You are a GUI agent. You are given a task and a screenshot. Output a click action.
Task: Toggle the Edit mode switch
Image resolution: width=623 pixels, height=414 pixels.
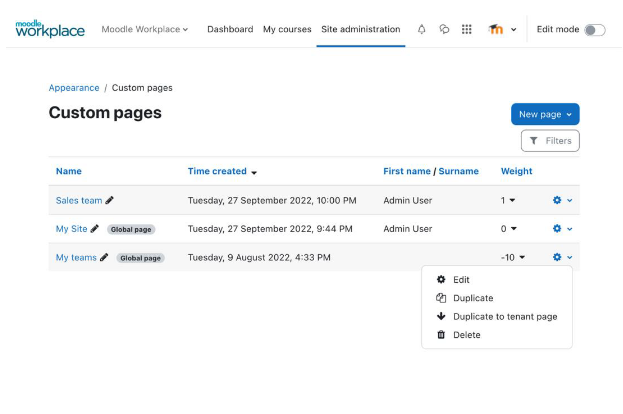pyautogui.click(x=594, y=30)
